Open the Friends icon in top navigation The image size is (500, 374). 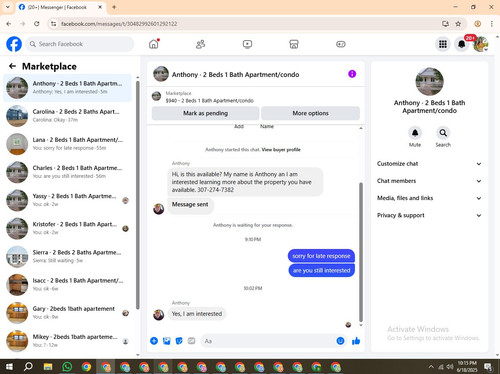(200, 44)
